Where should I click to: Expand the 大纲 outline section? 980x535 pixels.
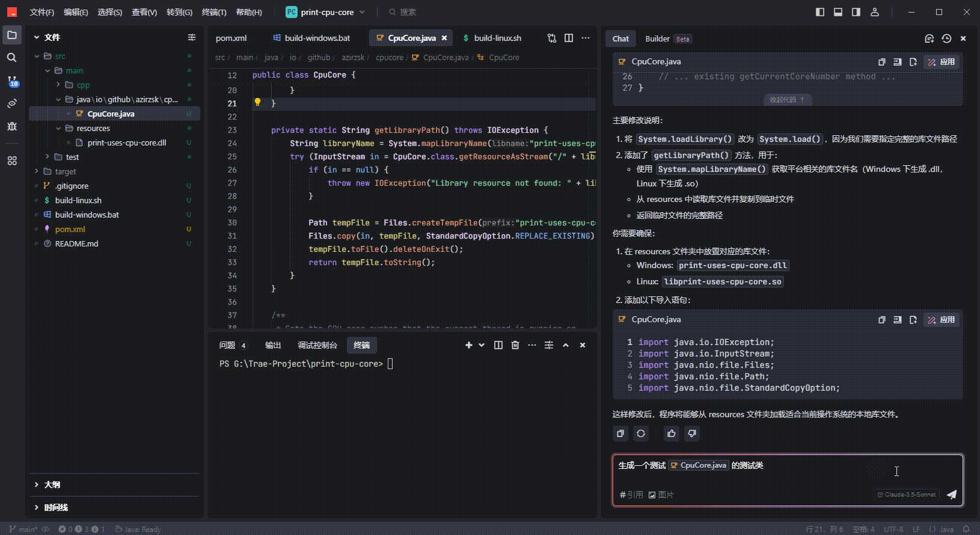(x=52, y=485)
